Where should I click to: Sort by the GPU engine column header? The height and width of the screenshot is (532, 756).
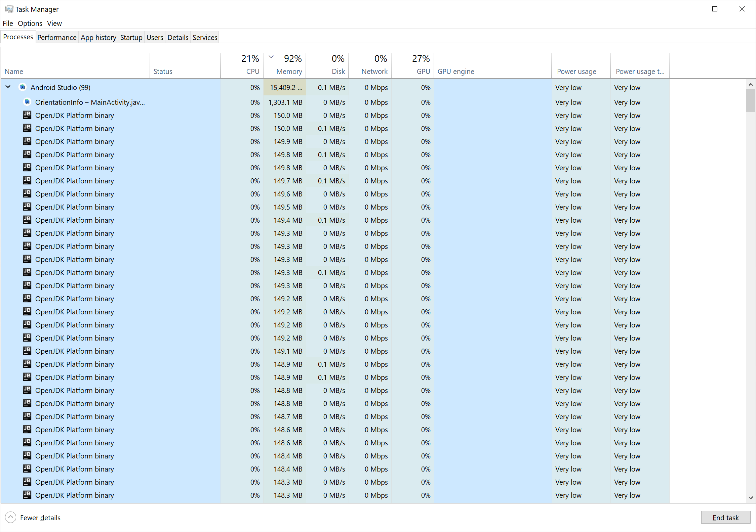click(493, 66)
